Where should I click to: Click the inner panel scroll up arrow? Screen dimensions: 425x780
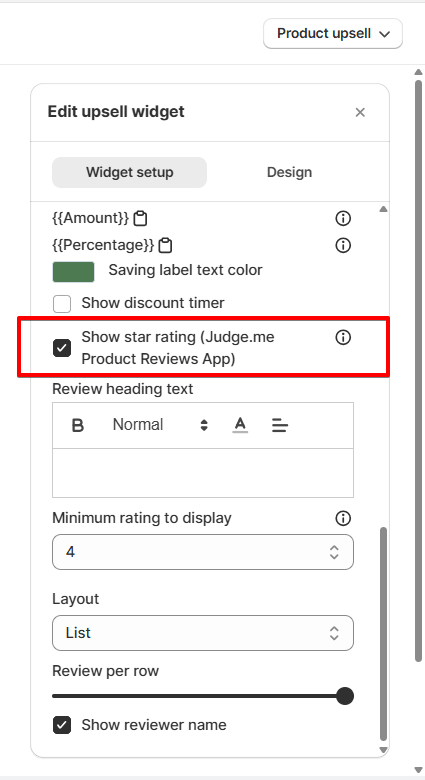click(383, 209)
